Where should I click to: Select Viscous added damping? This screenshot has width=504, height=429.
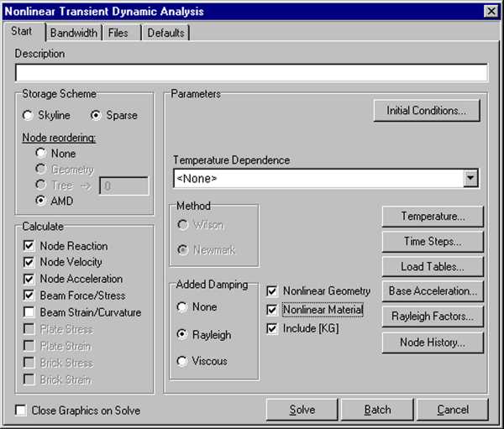(x=181, y=361)
